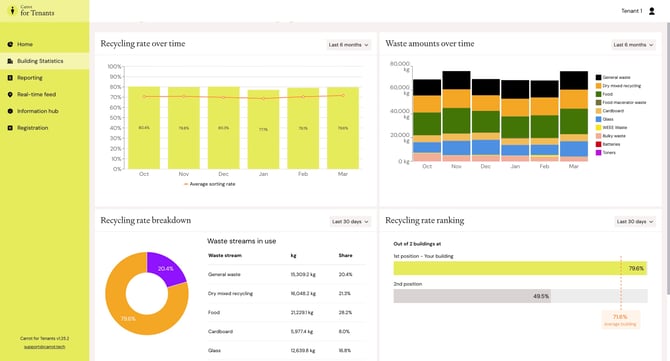Click the Mar stacked bar in the waste amounts chart

[x=574, y=116]
